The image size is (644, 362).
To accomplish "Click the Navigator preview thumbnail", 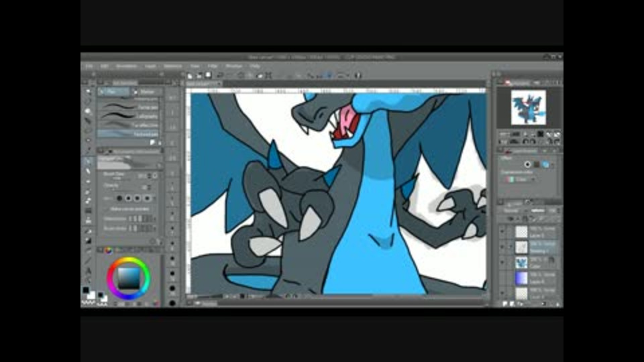I will click(x=528, y=107).
